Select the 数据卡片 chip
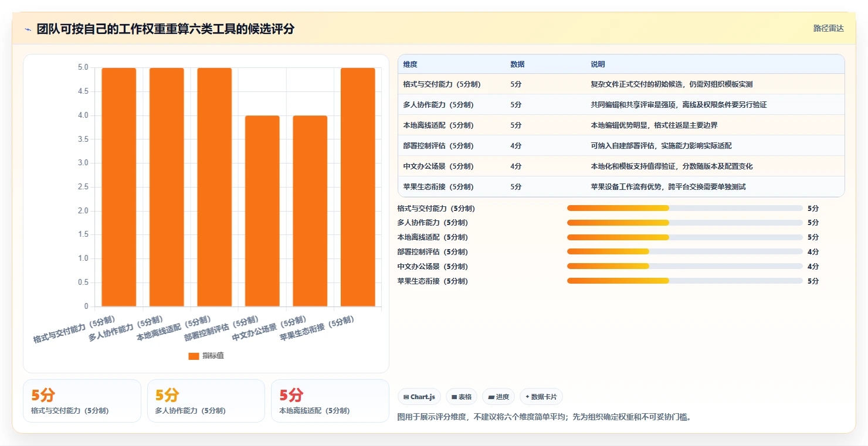Image resolution: width=868 pixels, height=446 pixels. [541, 397]
